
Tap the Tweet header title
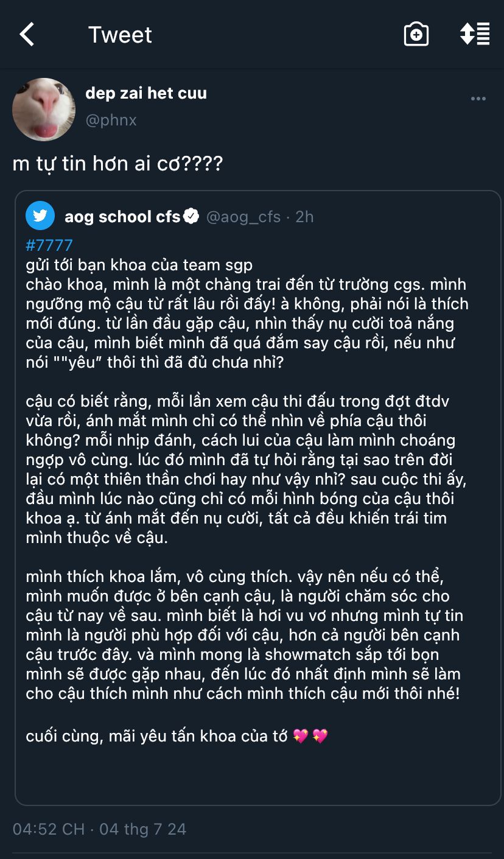120,35
